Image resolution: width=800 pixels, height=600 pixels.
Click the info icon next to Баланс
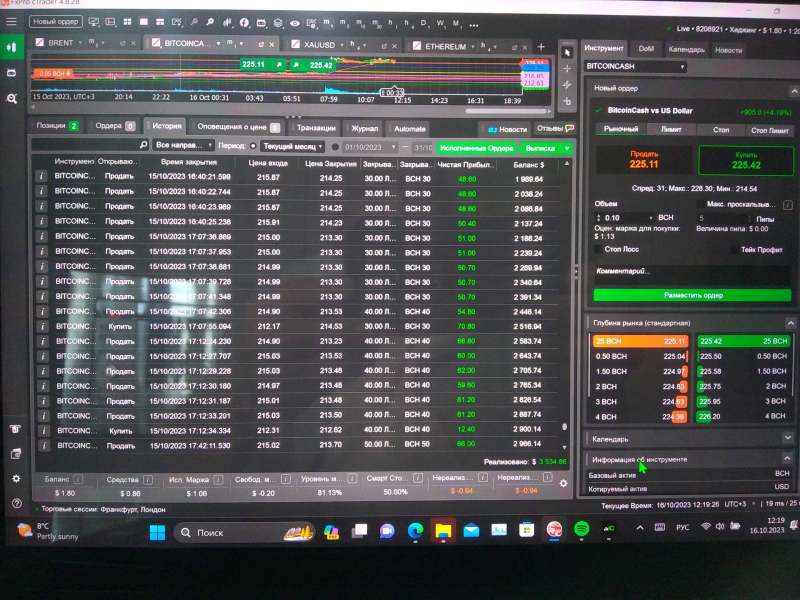78,479
